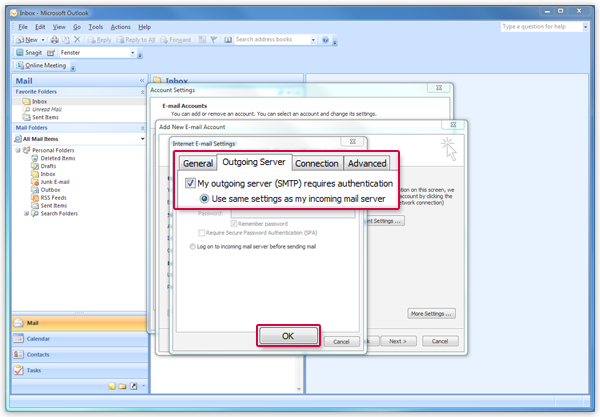Expand the Search Folders node

pyautogui.click(x=26, y=213)
